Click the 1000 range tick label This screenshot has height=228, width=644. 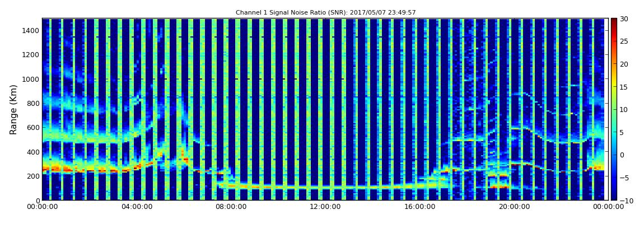point(31,80)
